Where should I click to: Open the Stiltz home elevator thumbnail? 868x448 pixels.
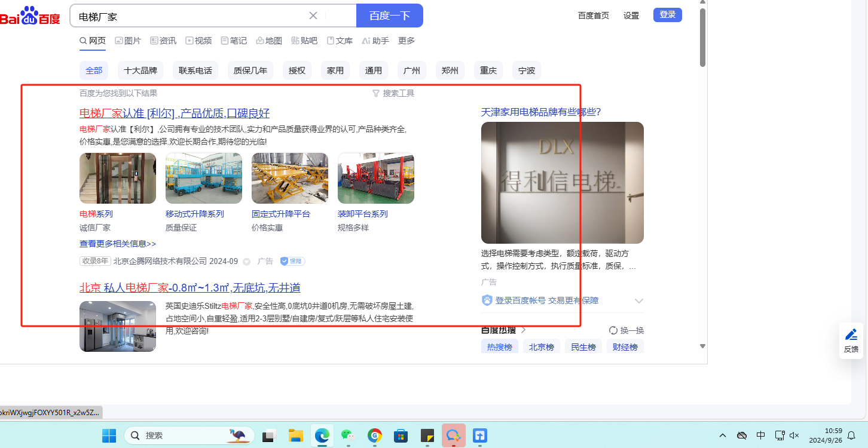click(118, 326)
